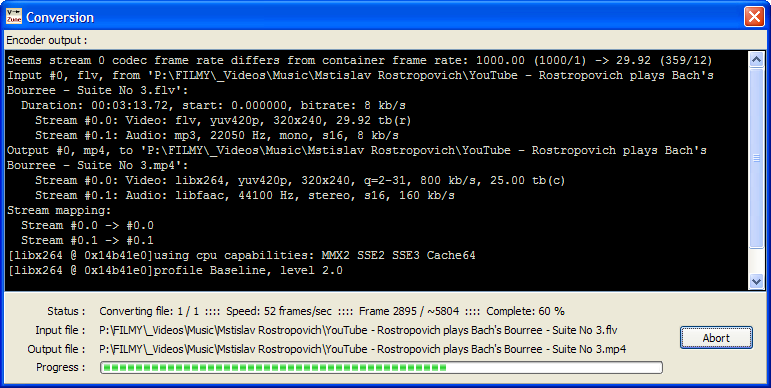The height and width of the screenshot is (388, 771).
Task: Click the 'profile Baseline, level 2.0' line
Action: click(x=175, y=270)
